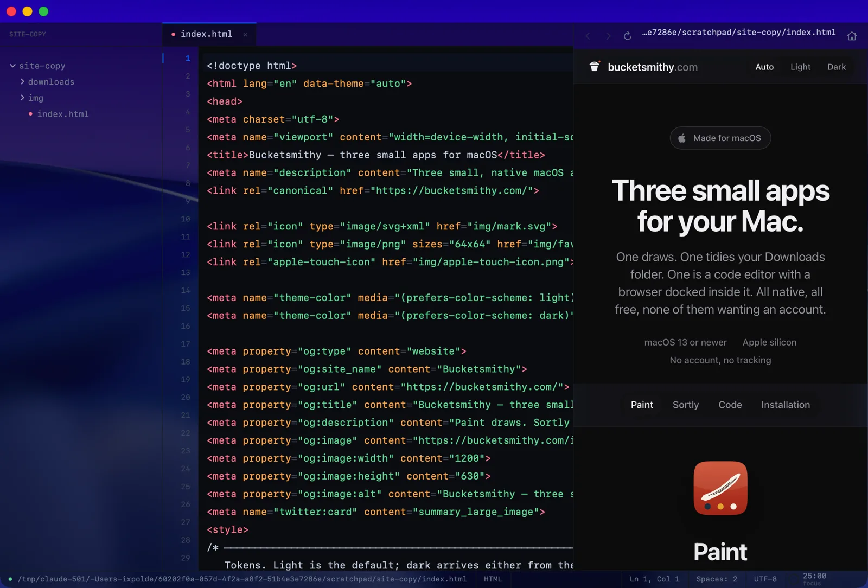Click the Ln 1, Col 1 cursor position

(654, 579)
